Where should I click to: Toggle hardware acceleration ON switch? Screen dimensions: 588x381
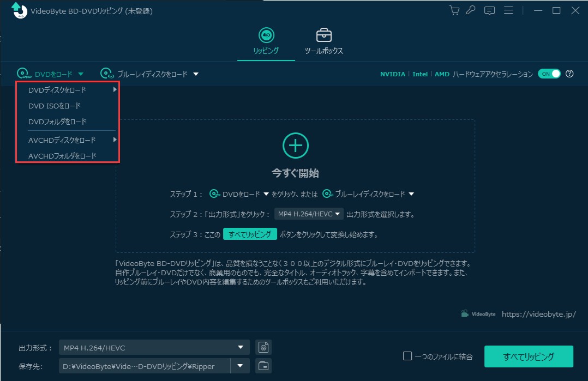(x=549, y=74)
